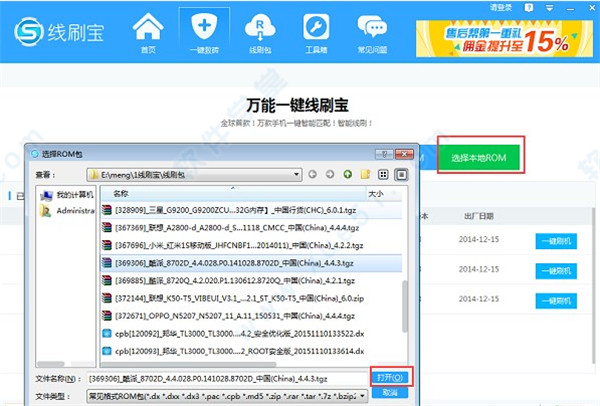Click the horizontal scrollbar under the file list
Viewport: 600px width, 406px height.
[x=188, y=364]
